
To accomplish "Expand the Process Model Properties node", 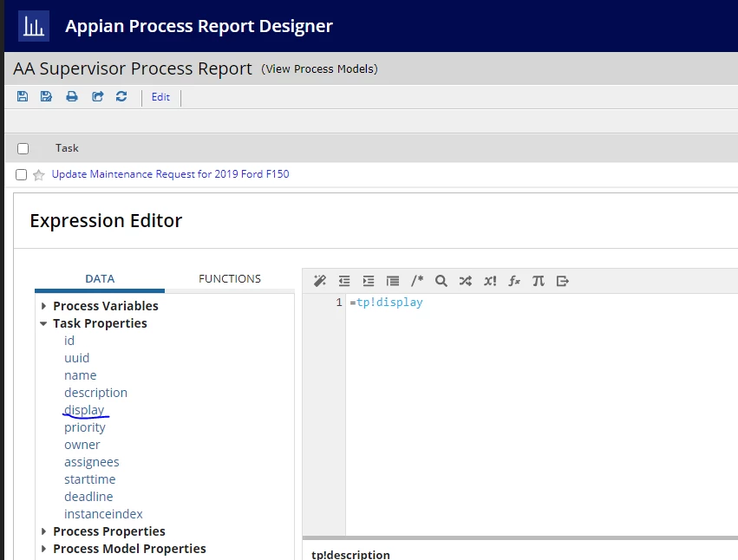I will tap(43, 549).
